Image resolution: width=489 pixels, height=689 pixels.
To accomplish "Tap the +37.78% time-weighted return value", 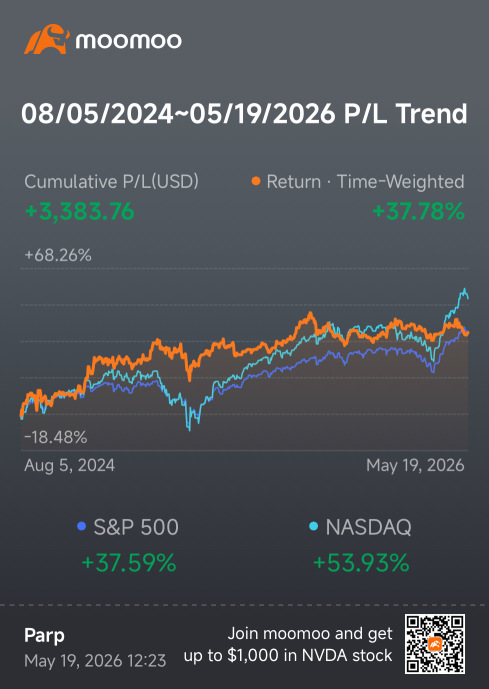I will pyautogui.click(x=418, y=211).
